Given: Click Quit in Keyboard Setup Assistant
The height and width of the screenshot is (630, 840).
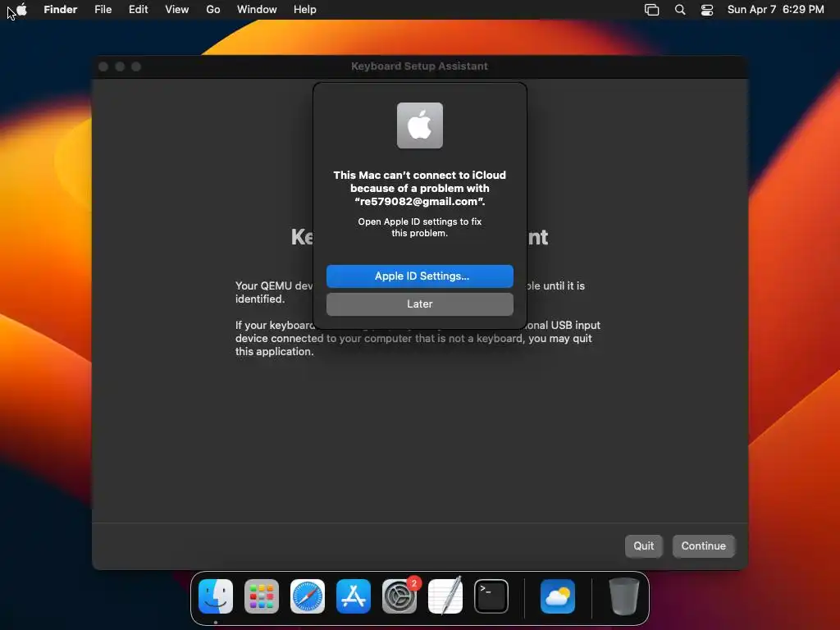Looking at the screenshot, I should point(643,546).
